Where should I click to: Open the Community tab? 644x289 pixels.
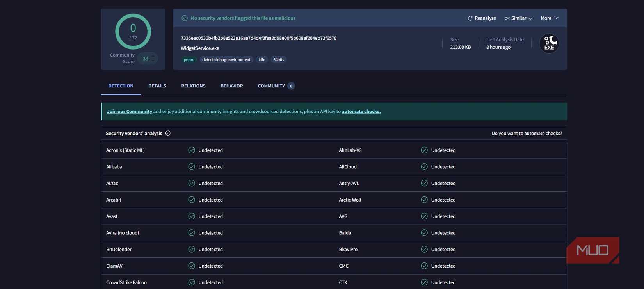click(x=276, y=86)
